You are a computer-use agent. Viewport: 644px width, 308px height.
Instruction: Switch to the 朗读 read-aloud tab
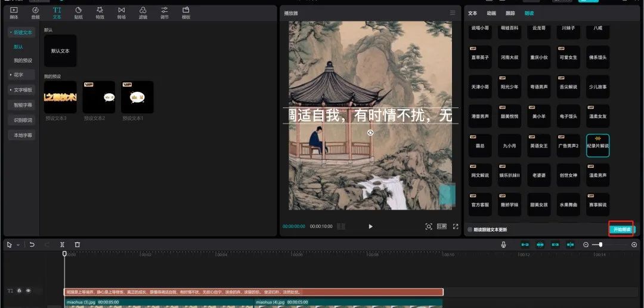(x=529, y=13)
